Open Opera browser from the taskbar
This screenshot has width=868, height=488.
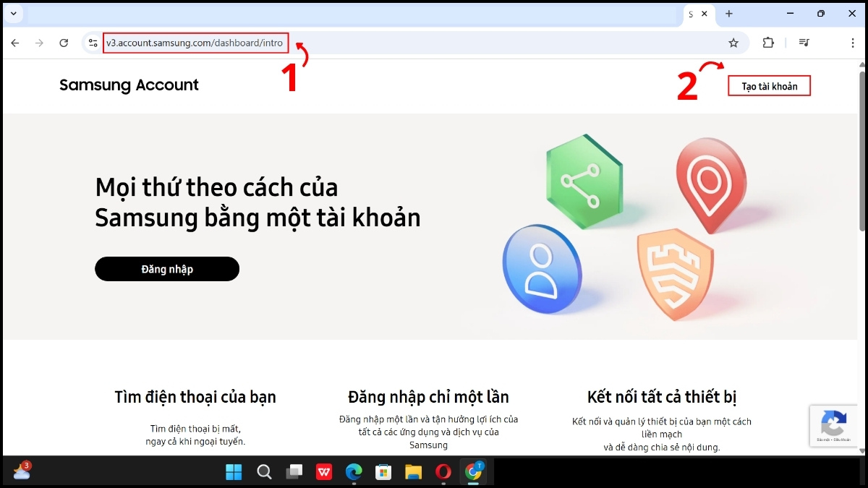coord(443,472)
